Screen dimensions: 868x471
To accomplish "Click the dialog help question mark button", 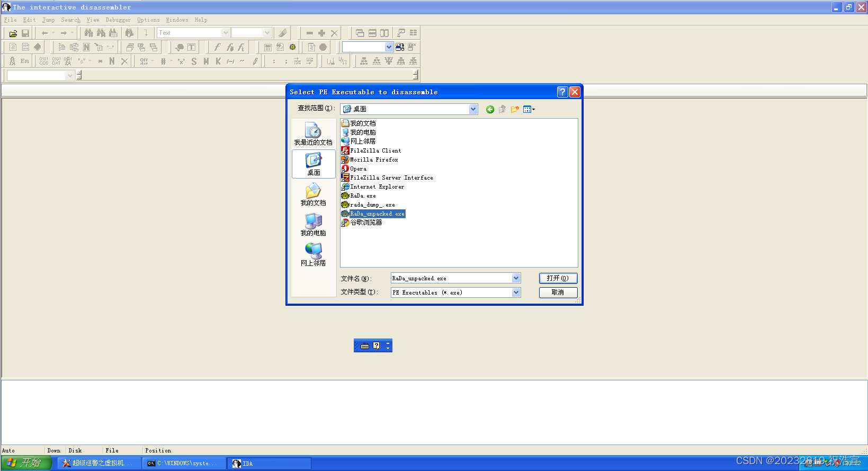I will point(562,92).
